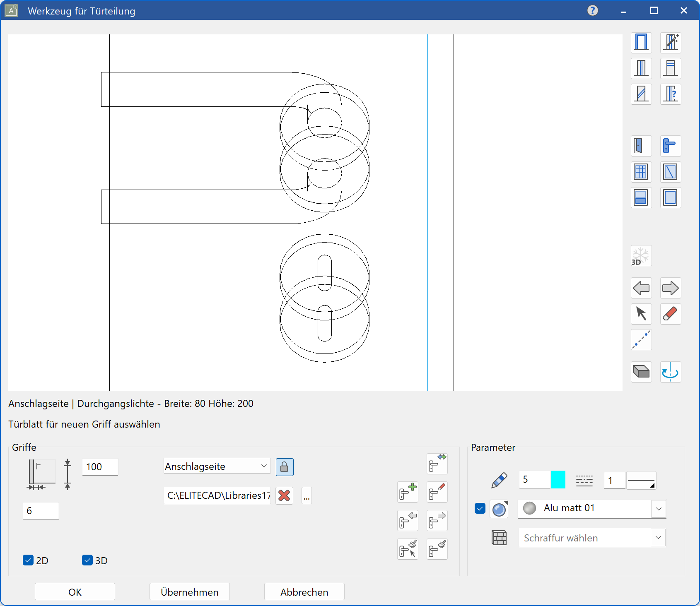This screenshot has width=700, height=606.
Task: Click the gray 3D solid box icon
Action: [x=641, y=372]
